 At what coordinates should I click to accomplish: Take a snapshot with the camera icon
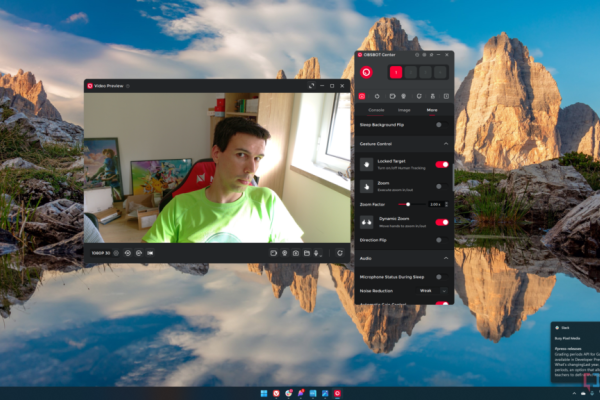pyautogui.click(x=296, y=253)
